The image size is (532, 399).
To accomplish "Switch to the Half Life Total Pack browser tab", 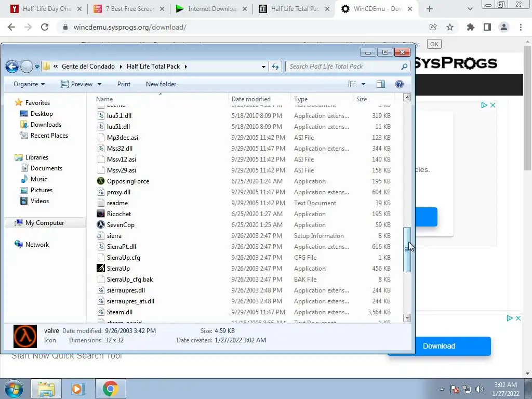I will (x=294, y=9).
